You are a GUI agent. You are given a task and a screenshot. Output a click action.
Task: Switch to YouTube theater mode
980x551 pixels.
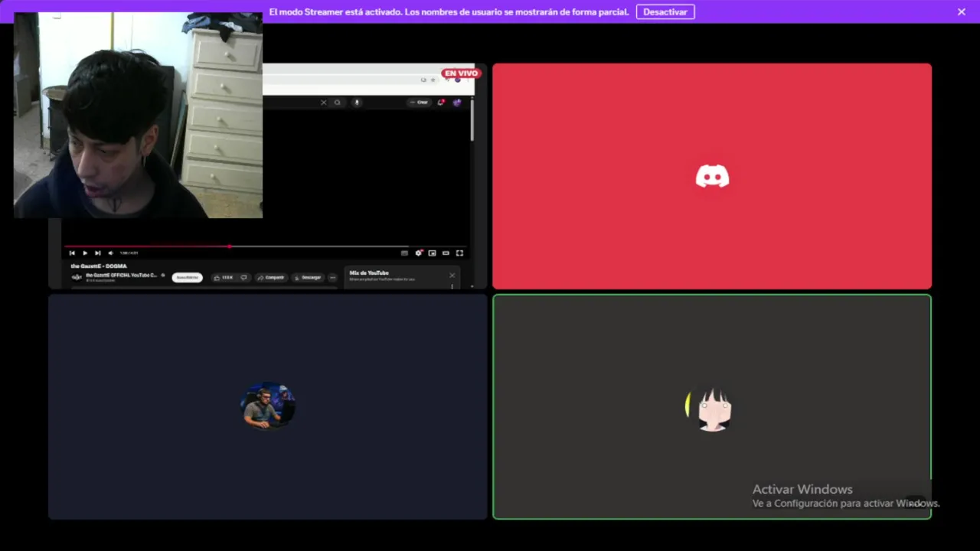point(446,253)
